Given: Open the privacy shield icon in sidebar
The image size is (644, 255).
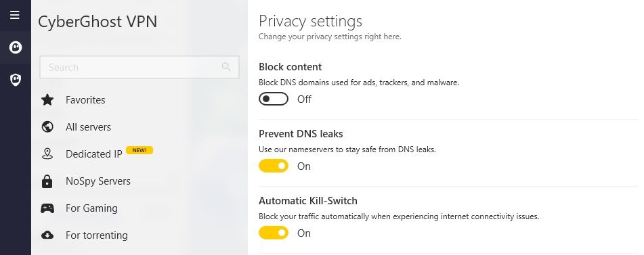Looking at the screenshot, I should [16, 80].
